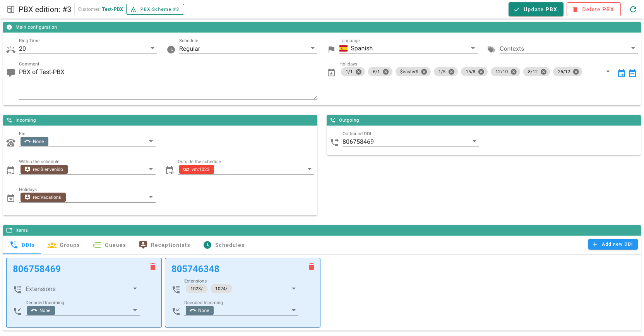Click the outbound DDI phone-forward icon

334,143
